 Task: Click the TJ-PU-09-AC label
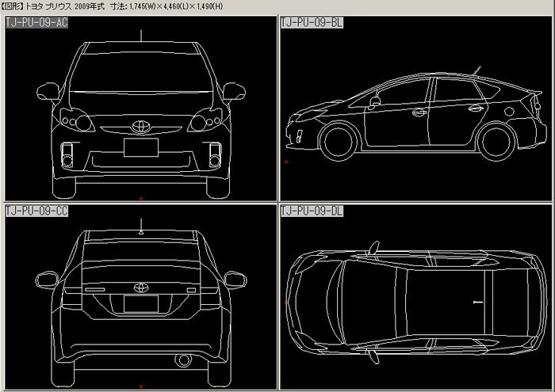[36, 23]
